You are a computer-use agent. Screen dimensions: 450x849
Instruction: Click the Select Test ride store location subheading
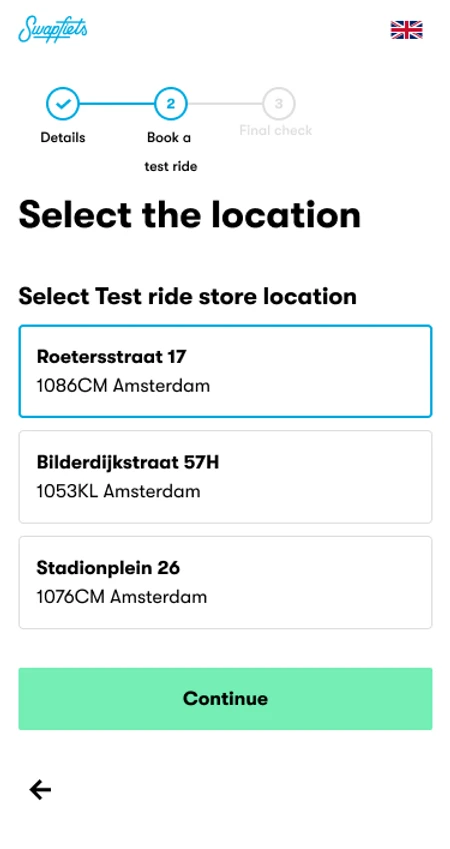tap(187, 297)
